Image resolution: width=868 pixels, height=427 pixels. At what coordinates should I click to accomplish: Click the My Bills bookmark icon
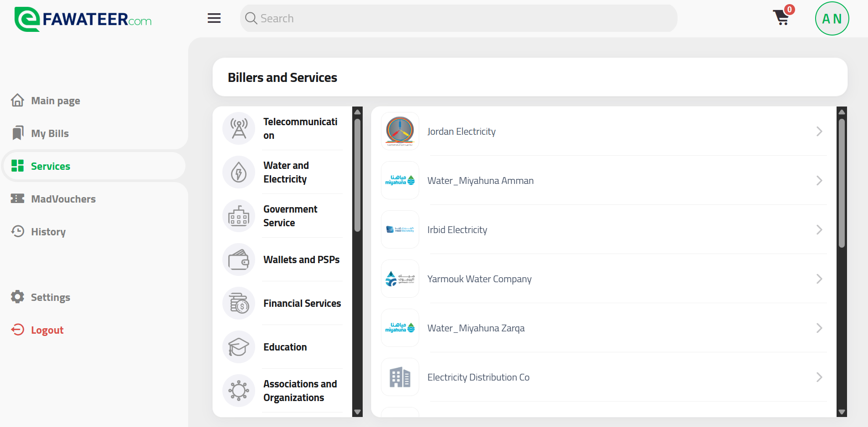pos(18,133)
